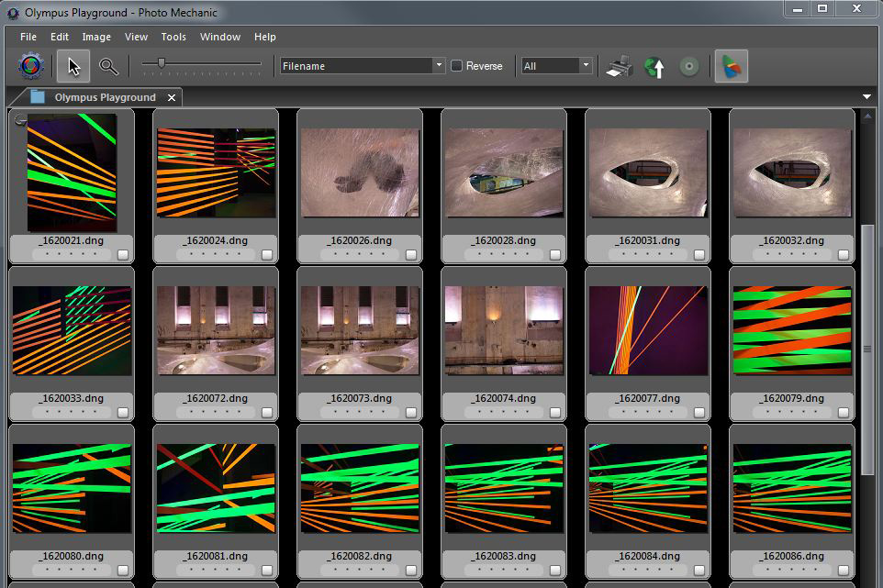Screen dimensions: 883x588
Task: Open the View menu
Action: [x=136, y=37]
